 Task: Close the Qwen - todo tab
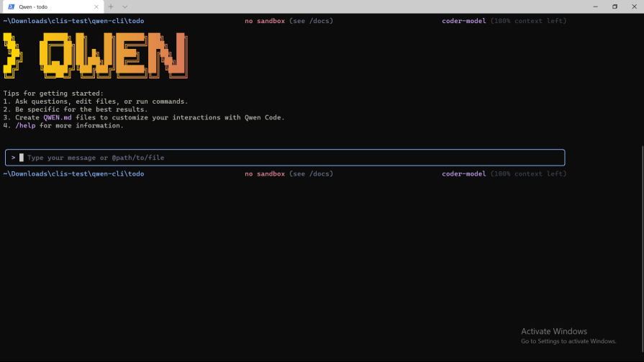click(x=96, y=6)
